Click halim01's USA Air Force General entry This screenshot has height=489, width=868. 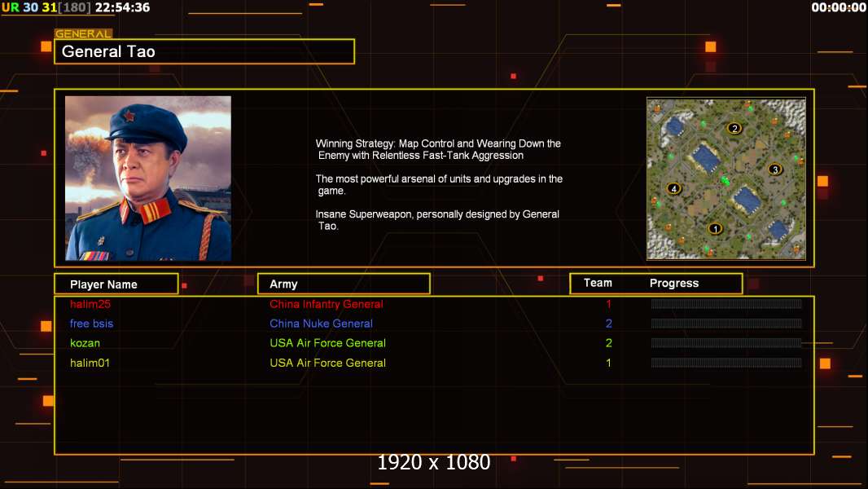point(327,363)
